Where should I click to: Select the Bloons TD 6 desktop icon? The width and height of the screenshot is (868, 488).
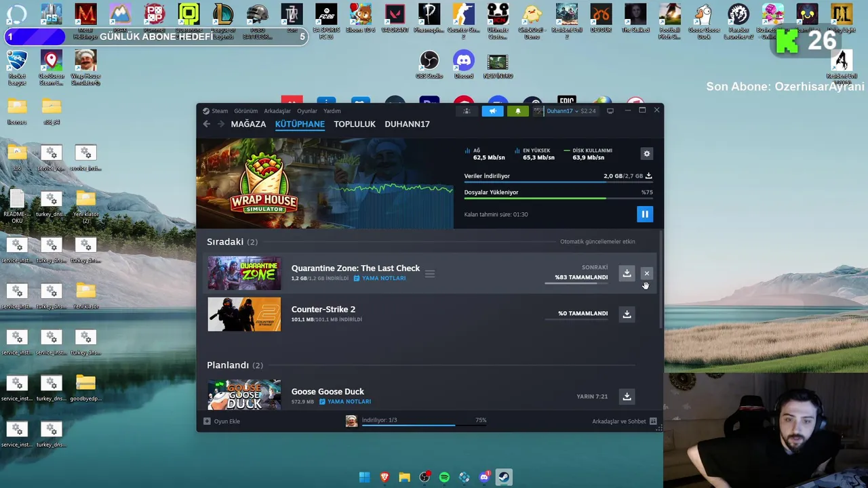pos(360,19)
